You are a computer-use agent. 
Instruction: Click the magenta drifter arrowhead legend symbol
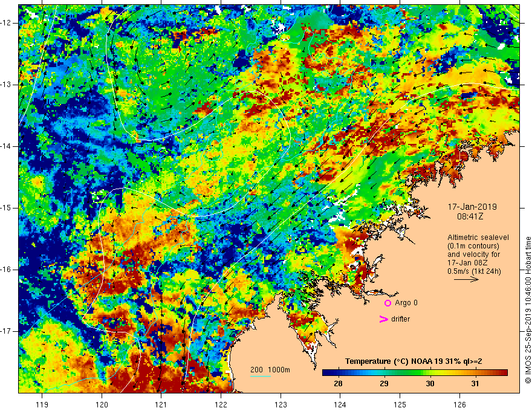click(x=384, y=319)
